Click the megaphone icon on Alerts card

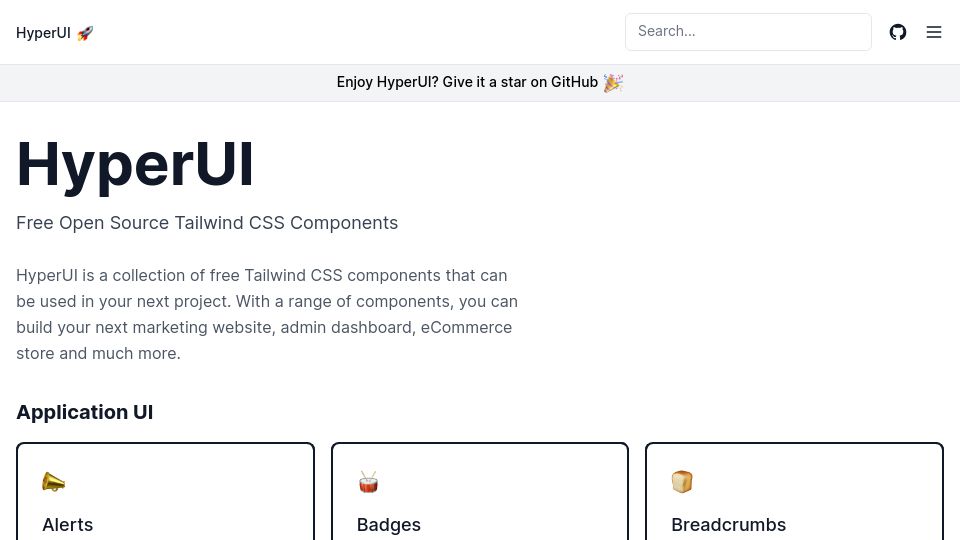click(x=53, y=482)
